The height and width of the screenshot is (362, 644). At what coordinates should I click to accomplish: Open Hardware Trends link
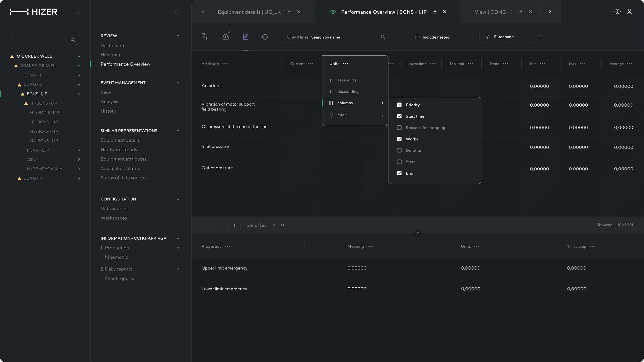[119, 150]
